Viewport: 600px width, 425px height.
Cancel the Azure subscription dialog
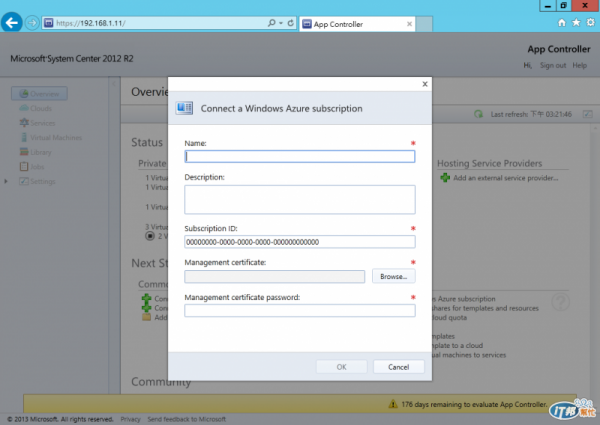click(398, 367)
